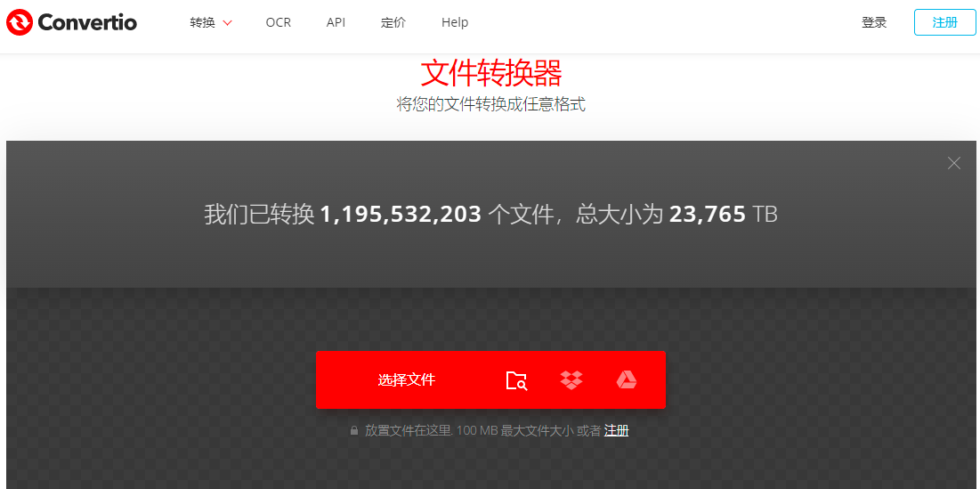Choose a file from Google Drive icon
The height and width of the screenshot is (489, 980).
tap(627, 380)
